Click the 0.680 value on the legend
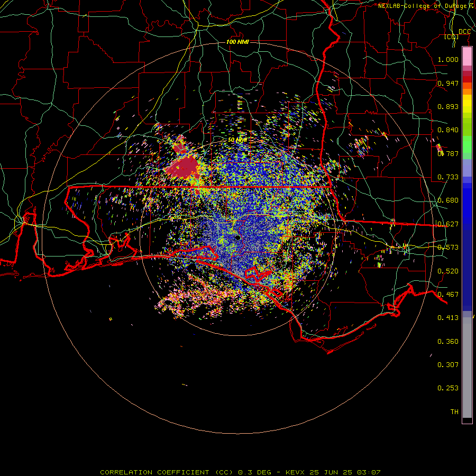Screen dimensions: 476x476 coord(448,200)
